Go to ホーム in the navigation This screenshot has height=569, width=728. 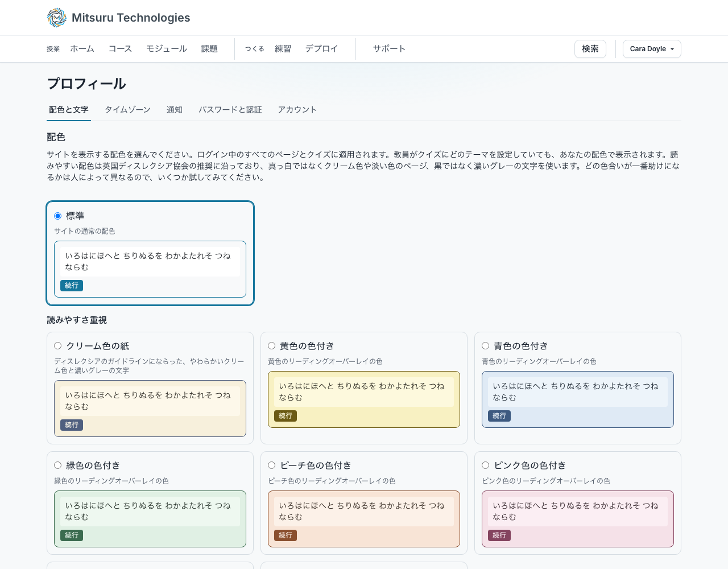(x=82, y=49)
